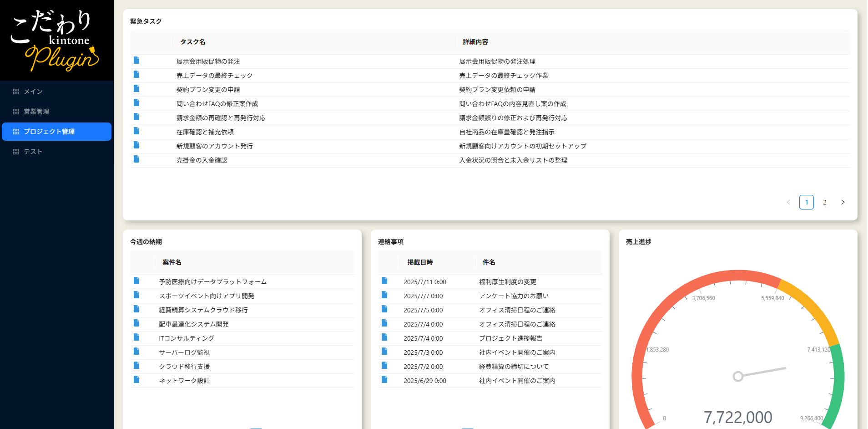The height and width of the screenshot is (429, 868).
Task: Click the タスク名 column header
Action: point(192,42)
